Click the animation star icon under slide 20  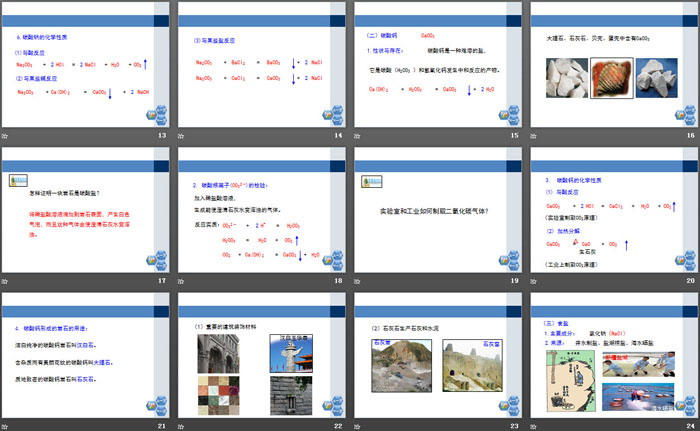(x=533, y=281)
